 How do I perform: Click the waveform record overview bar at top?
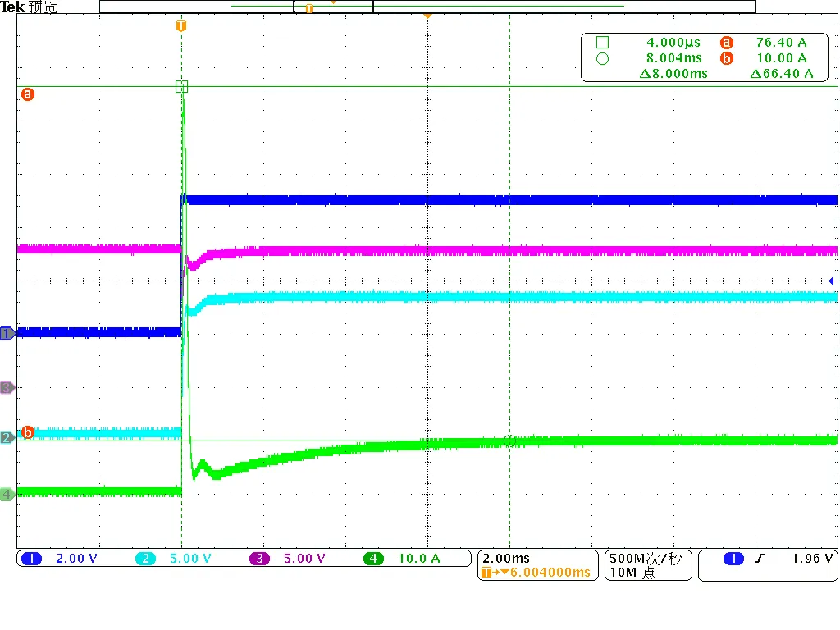(427, 7)
